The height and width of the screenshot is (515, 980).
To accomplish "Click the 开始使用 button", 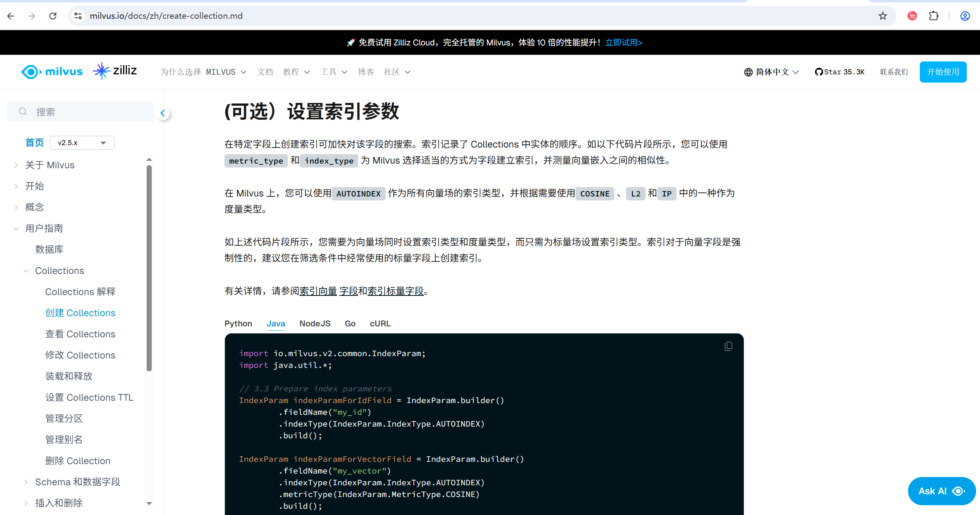I will (943, 72).
